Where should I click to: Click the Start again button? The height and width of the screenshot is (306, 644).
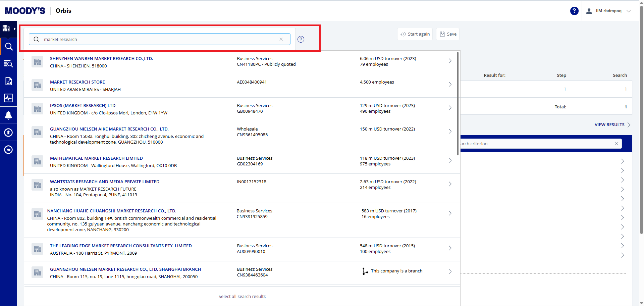[x=415, y=34]
